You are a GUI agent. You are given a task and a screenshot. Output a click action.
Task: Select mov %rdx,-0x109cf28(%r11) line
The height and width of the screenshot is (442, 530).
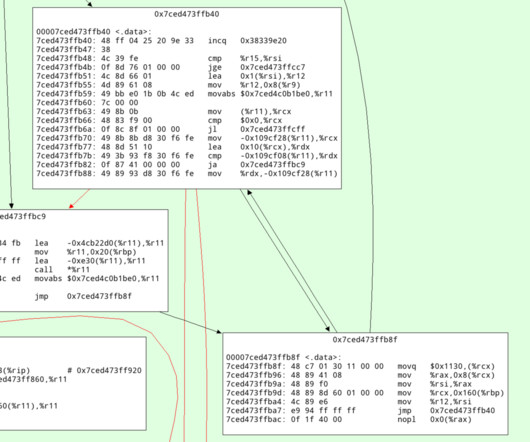coord(187,173)
